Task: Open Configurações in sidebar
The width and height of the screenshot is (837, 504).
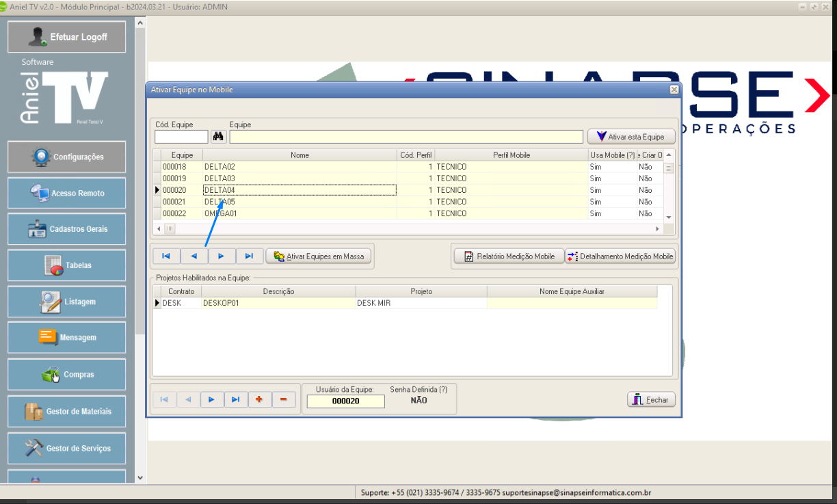Action: click(x=67, y=157)
